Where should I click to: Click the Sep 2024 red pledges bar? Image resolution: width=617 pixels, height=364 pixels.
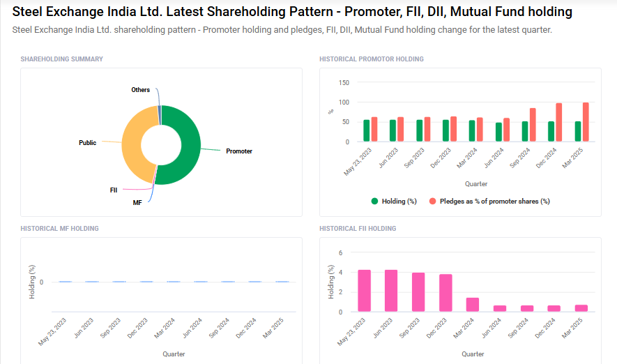tap(533, 125)
